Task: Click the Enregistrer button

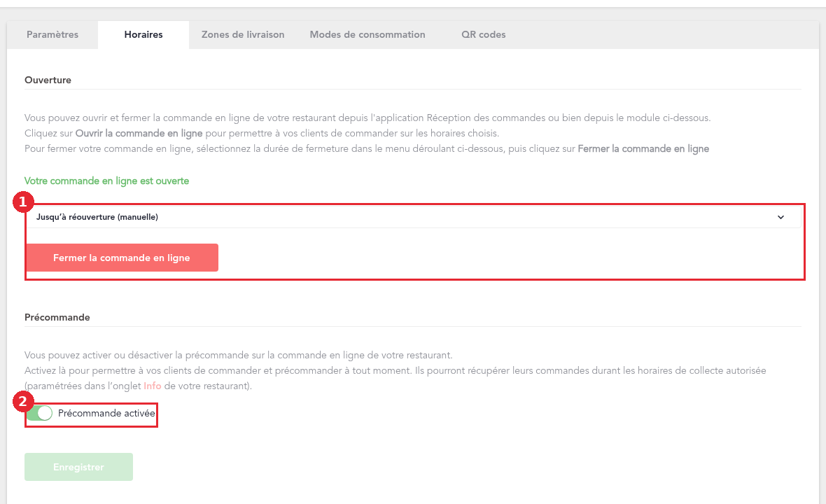Action: [x=78, y=467]
